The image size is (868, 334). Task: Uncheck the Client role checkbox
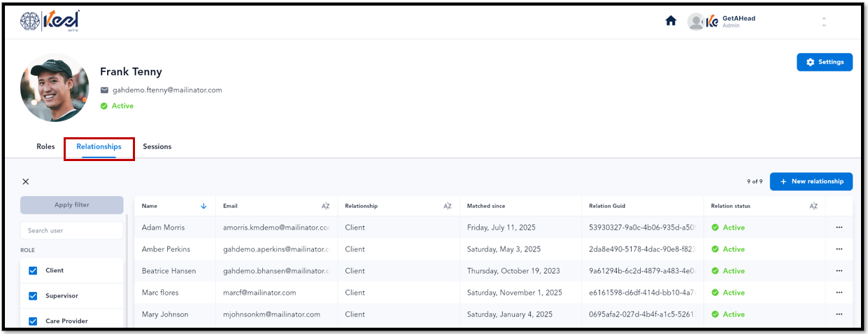[x=33, y=270]
